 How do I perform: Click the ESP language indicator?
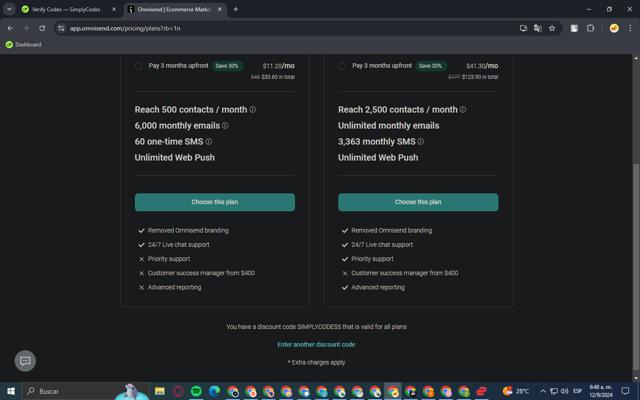[577, 391]
